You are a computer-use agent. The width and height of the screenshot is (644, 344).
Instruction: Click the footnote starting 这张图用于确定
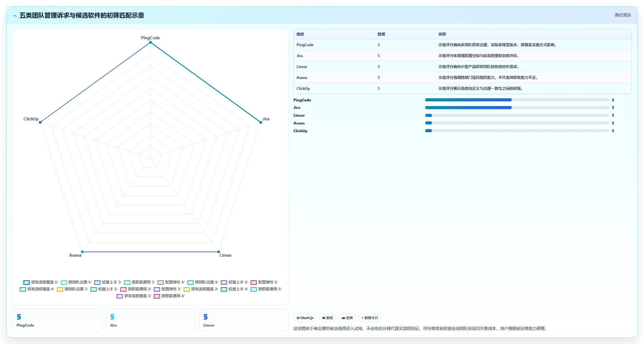421,328
